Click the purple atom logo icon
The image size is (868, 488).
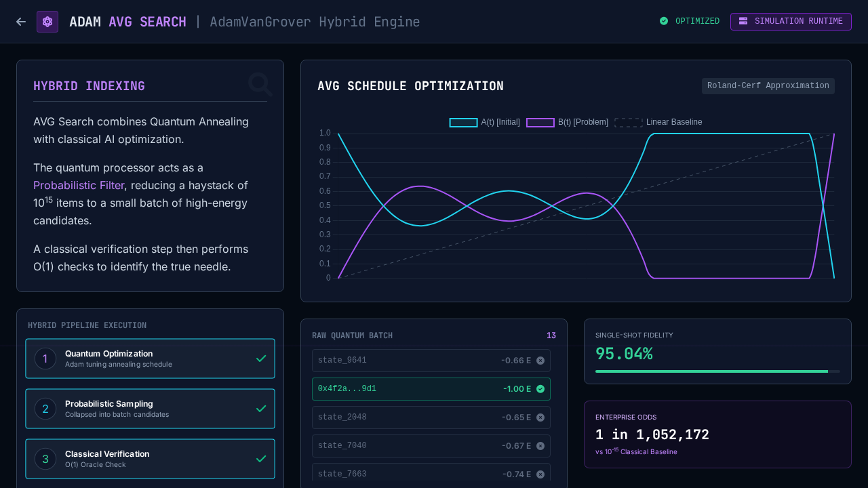point(47,22)
